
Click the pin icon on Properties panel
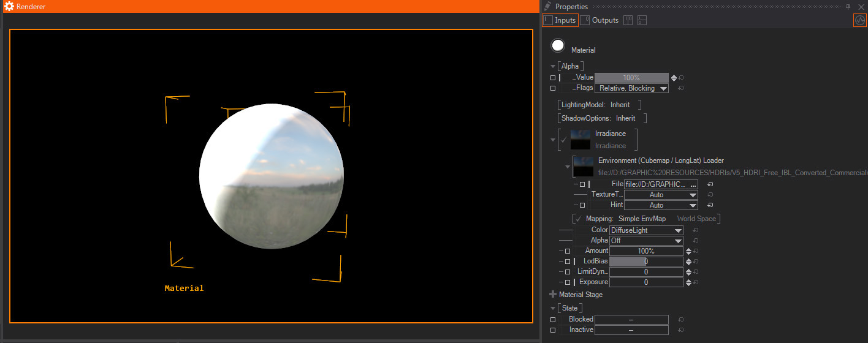click(x=848, y=6)
